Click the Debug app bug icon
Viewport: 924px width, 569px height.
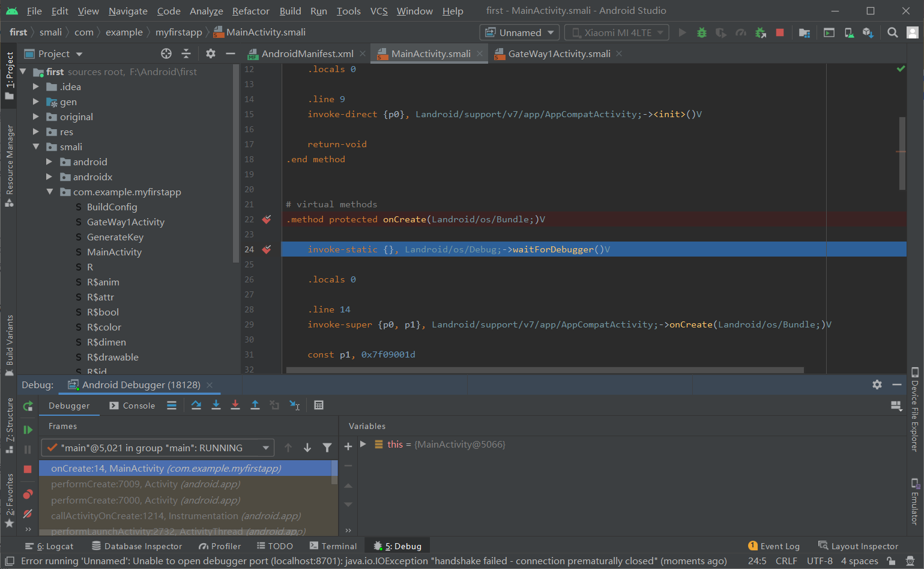pyautogui.click(x=701, y=32)
